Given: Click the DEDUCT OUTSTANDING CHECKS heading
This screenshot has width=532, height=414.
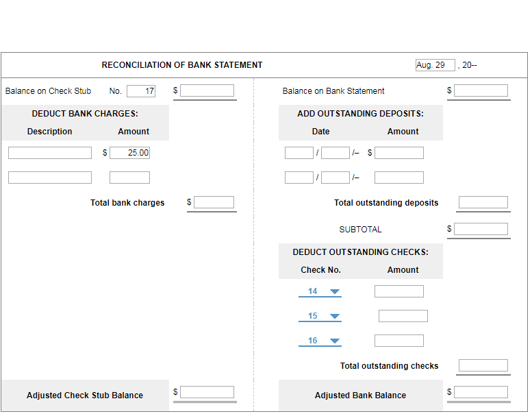Looking at the screenshot, I should click(x=360, y=252).
